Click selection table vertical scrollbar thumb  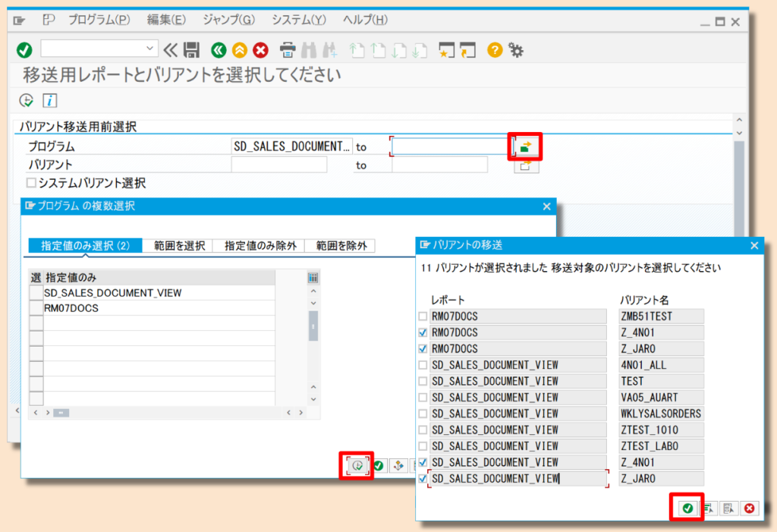click(x=313, y=326)
